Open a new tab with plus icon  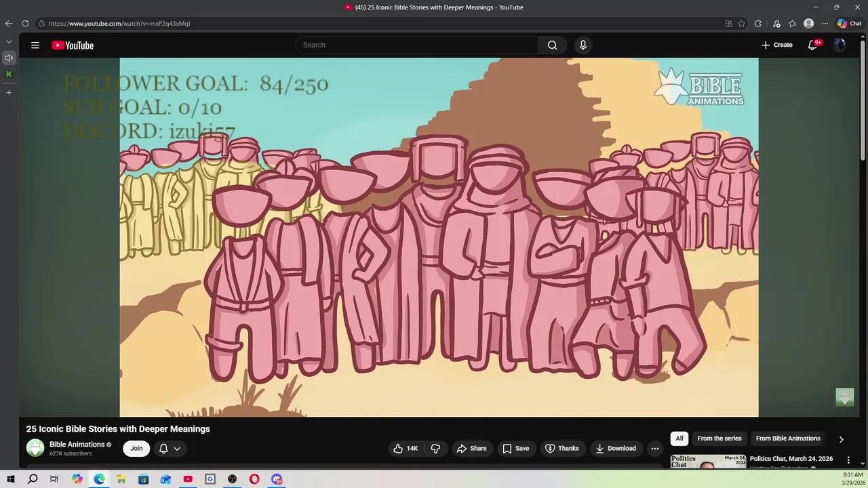[x=9, y=92]
